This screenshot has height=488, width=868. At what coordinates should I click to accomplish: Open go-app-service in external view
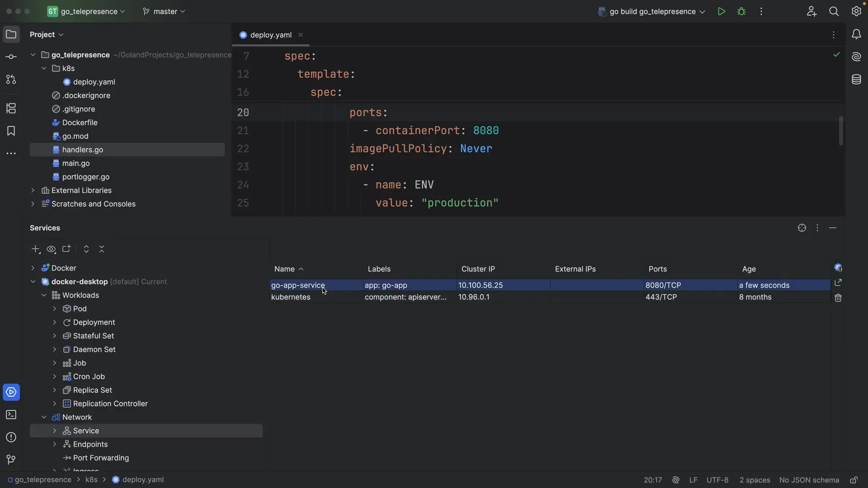click(x=838, y=282)
